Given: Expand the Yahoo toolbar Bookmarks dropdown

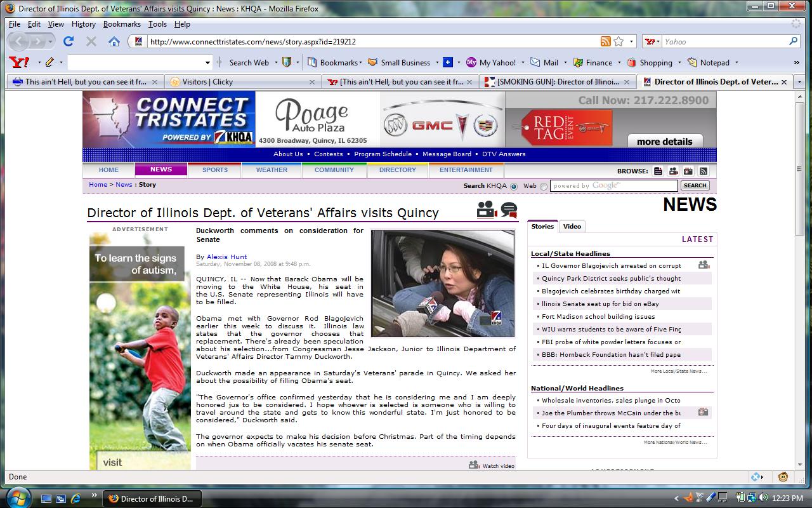Looking at the screenshot, I should click(360, 63).
